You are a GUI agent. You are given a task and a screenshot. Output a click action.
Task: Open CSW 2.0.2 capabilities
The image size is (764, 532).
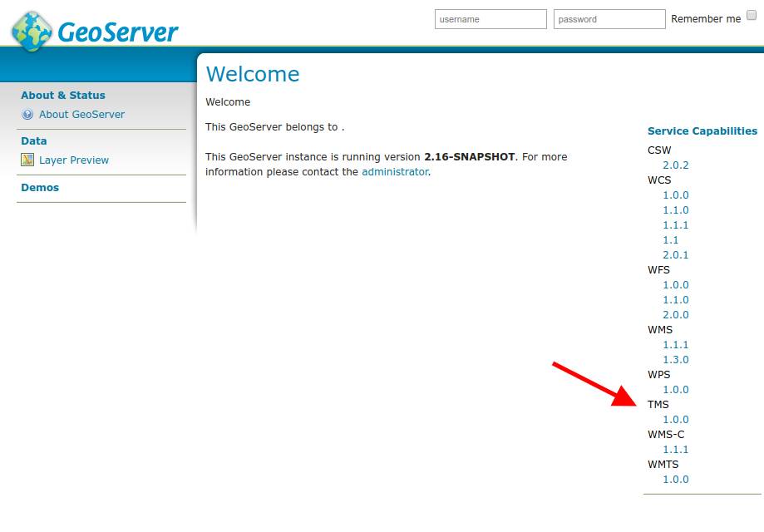pyautogui.click(x=675, y=165)
